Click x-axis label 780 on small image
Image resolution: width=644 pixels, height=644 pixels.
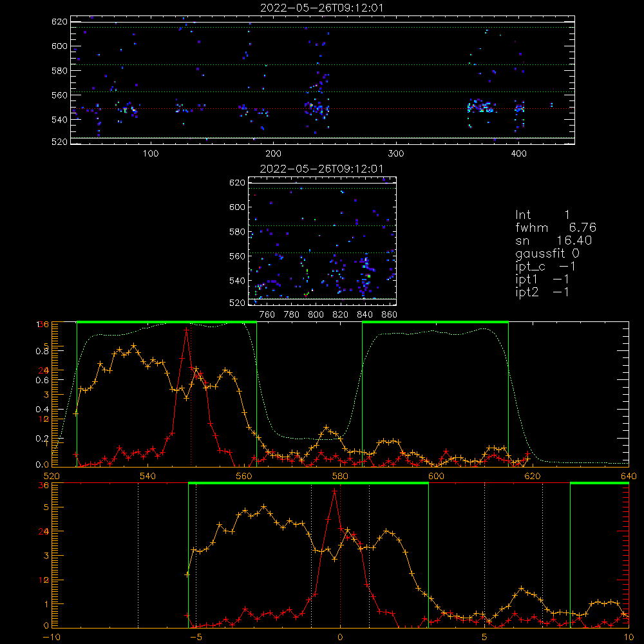(292, 315)
